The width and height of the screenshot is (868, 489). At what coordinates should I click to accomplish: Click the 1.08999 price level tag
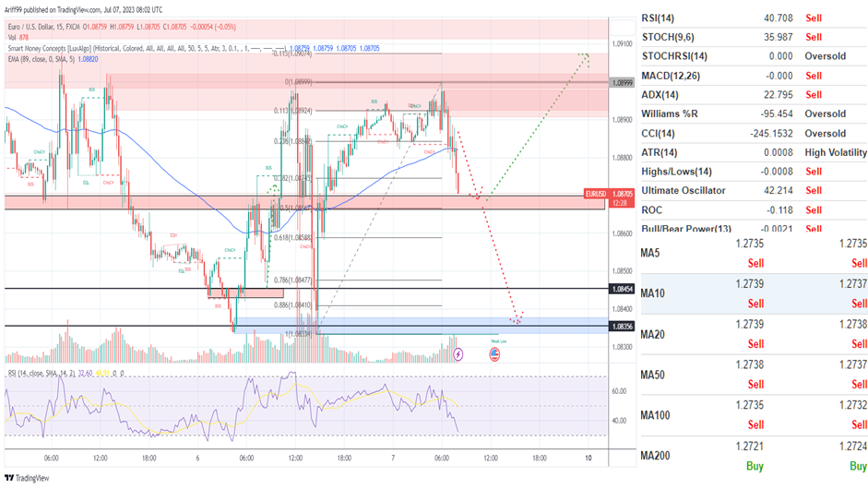coord(622,82)
